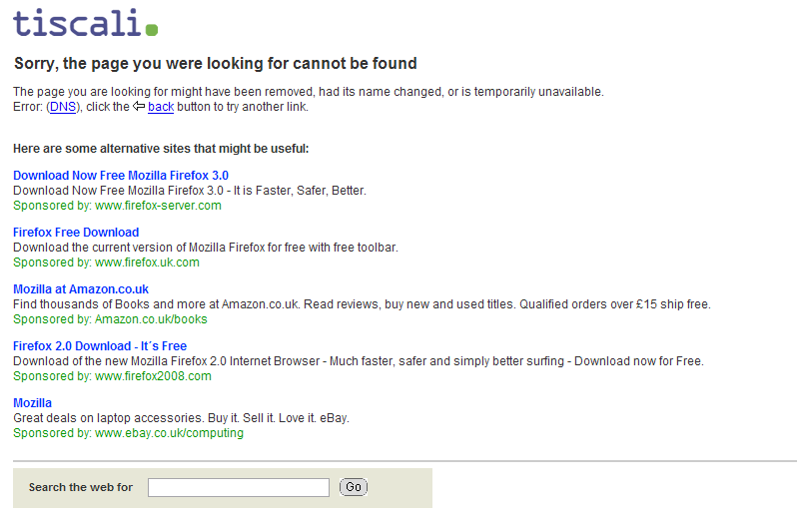
Task: Click the 'Find thousands of Books' description
Action: tap(362, 304)
